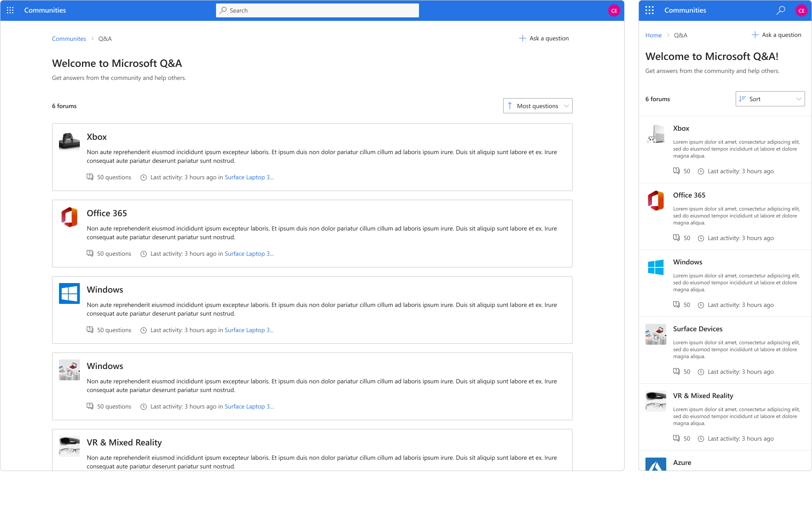Screen dimensions: 812x514
Task: Open Surface Laptop 3 link in fourth card
Action: (x=249, y=406)
